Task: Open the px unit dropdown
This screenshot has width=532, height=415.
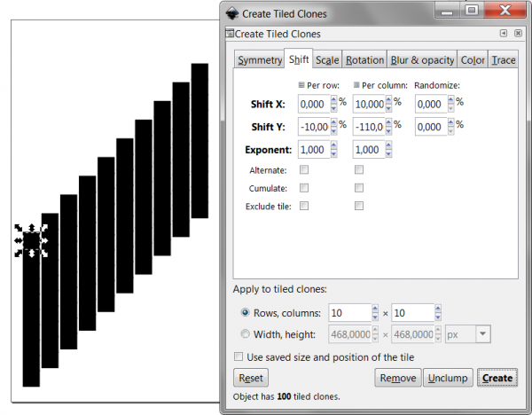Action: (483, 334)
